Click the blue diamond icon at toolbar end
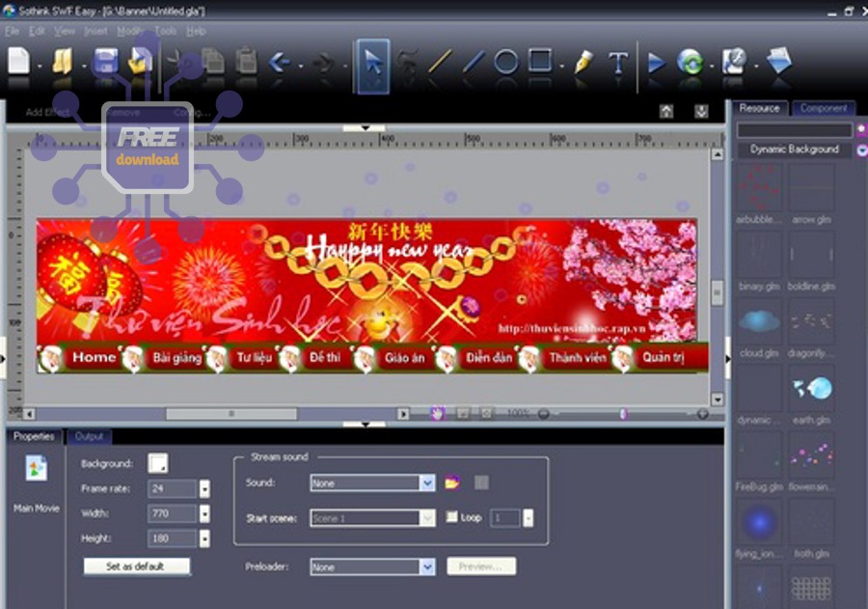This screenshot has height=609, width=868. [x=779, y=61]
